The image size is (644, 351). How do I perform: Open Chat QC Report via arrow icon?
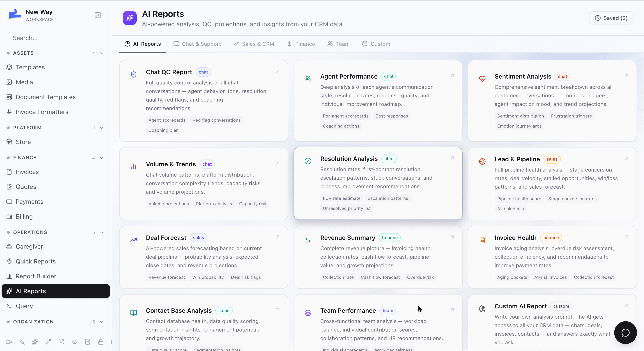click(278, 72)
